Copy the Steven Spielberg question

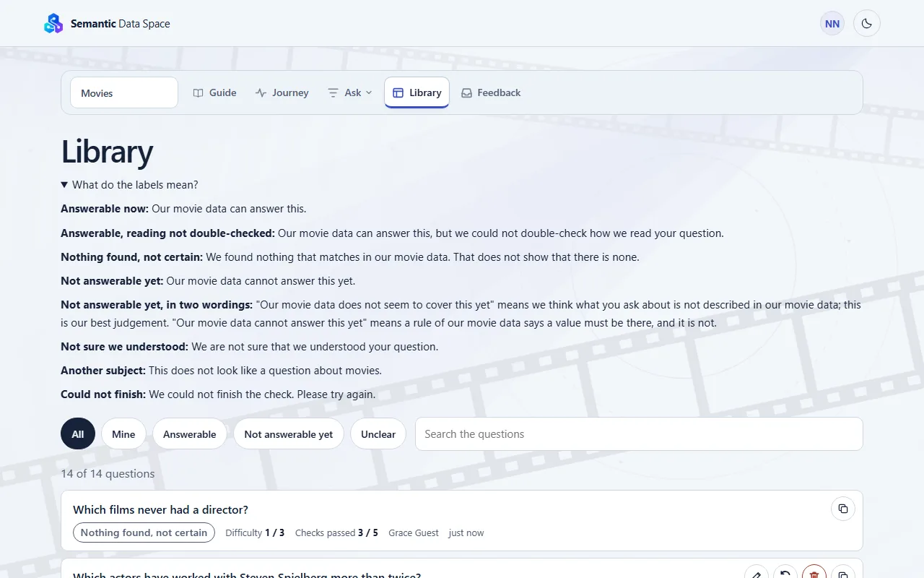(x=843, y=575)
